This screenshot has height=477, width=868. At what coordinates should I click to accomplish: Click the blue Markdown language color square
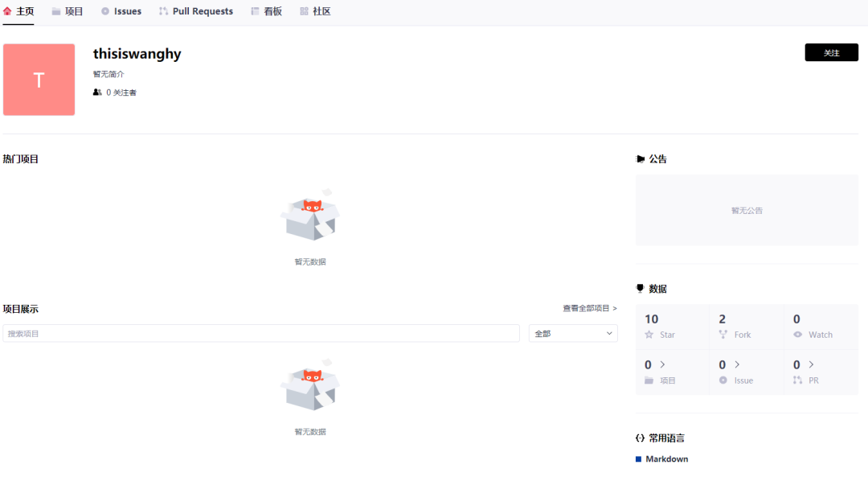[x=639, y=459]
